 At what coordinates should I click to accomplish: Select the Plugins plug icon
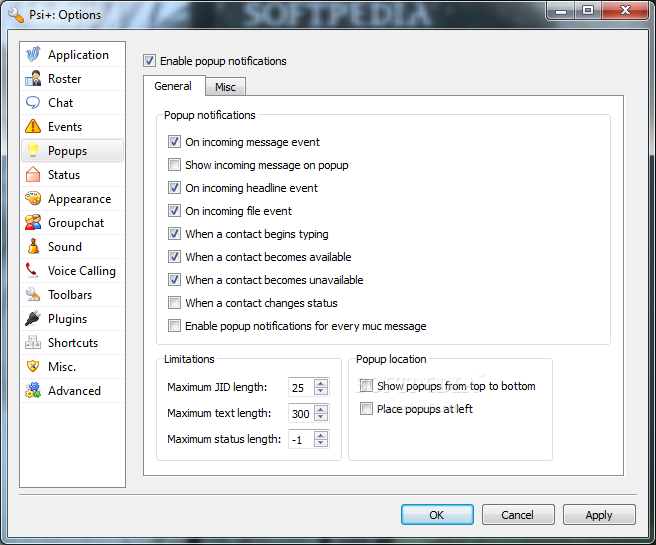click(x=33, y=318)
